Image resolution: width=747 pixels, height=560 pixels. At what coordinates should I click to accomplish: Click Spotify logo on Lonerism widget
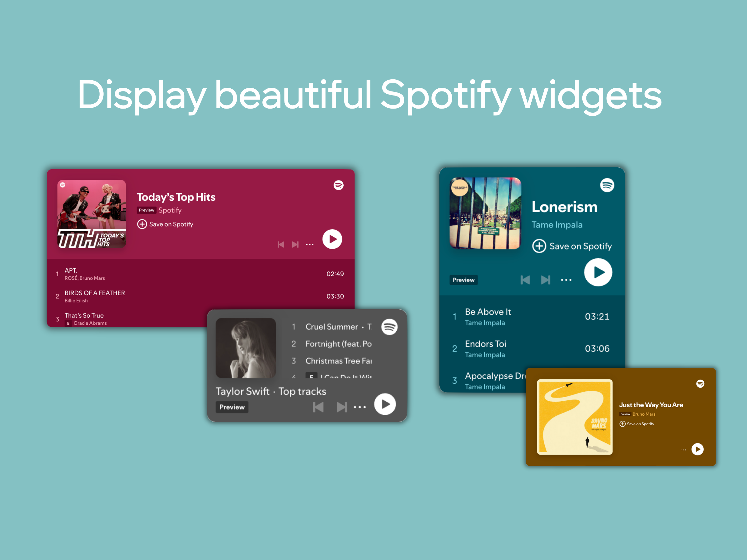click(x=607, y=185)
